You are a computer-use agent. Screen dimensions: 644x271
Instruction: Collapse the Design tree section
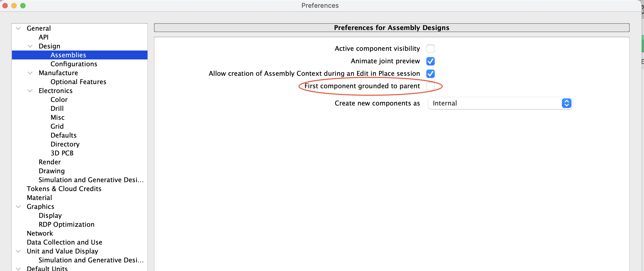click(30, 46)
